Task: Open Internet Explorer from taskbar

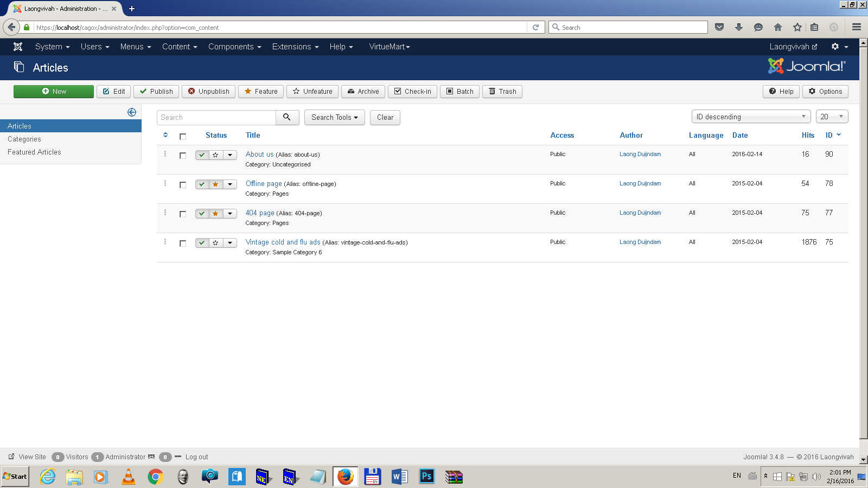Action: 48,477
